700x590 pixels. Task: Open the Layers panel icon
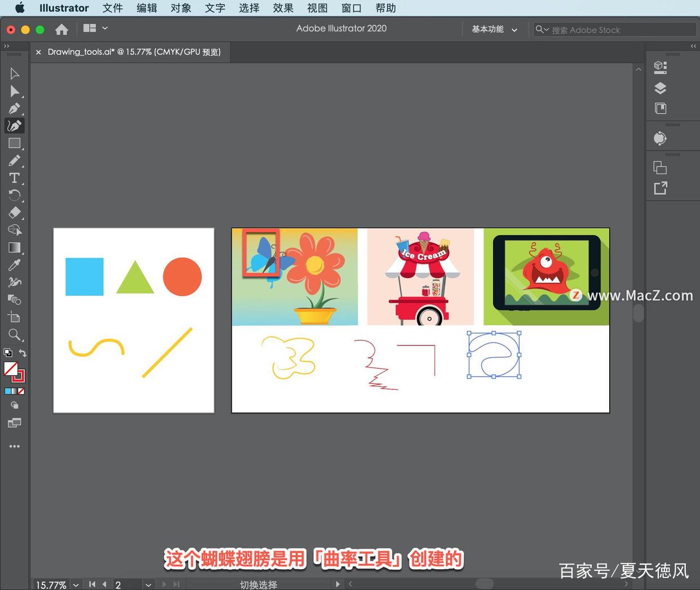(661, 88)
